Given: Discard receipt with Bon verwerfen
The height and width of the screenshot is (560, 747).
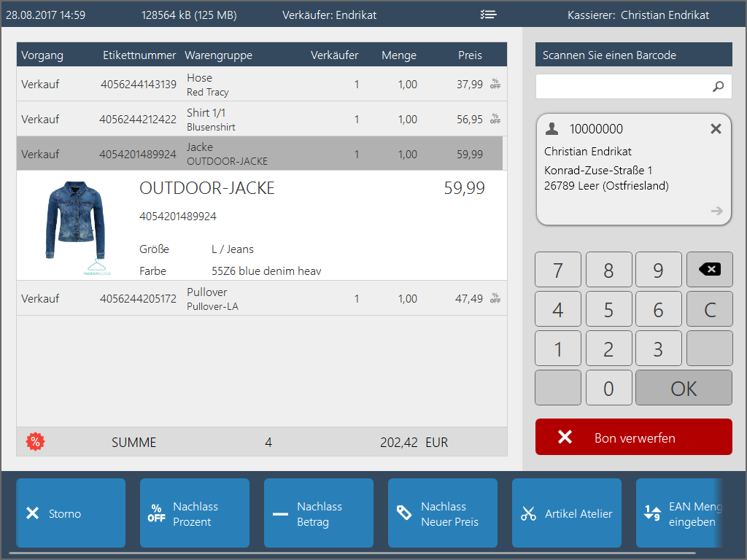Looking at the screenshot, I should [633, 437].
